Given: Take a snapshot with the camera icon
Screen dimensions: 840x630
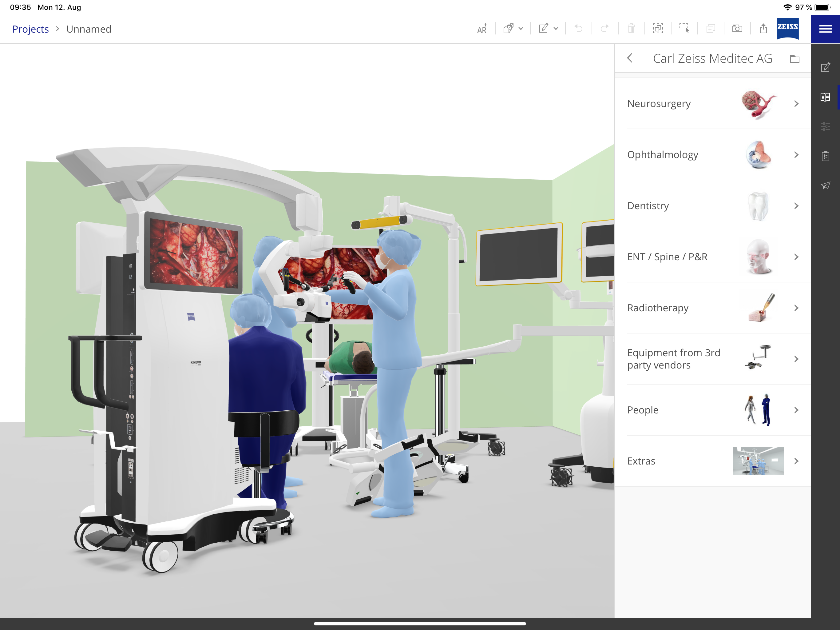Looking at the screenshot, I should [x=737, y=29].
